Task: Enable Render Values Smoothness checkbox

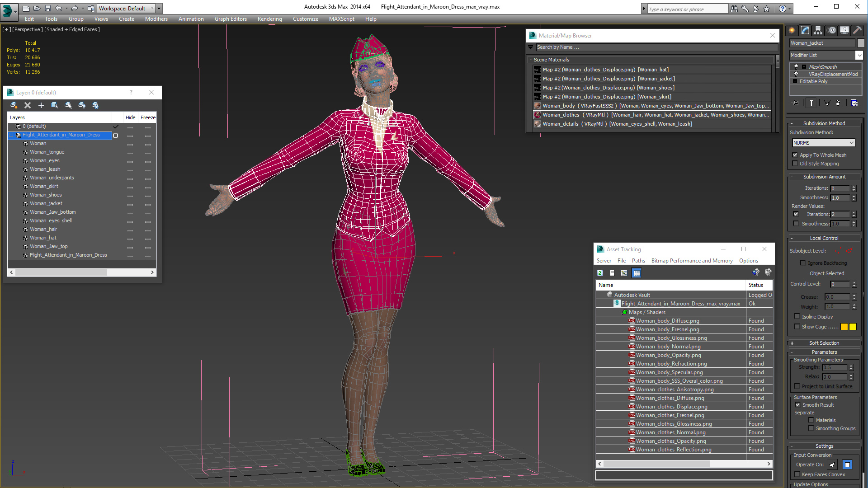Action: (x=796, y=224)
